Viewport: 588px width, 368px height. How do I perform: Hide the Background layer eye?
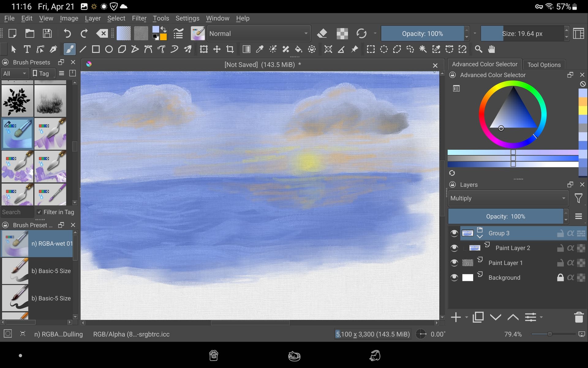point(454,278)
